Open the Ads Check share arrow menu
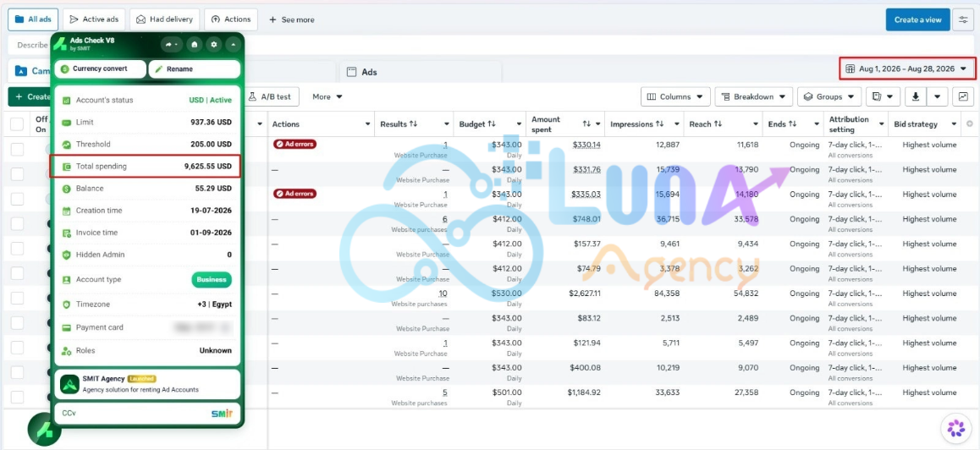Viewport: 980px width, 450px height. 171,44
